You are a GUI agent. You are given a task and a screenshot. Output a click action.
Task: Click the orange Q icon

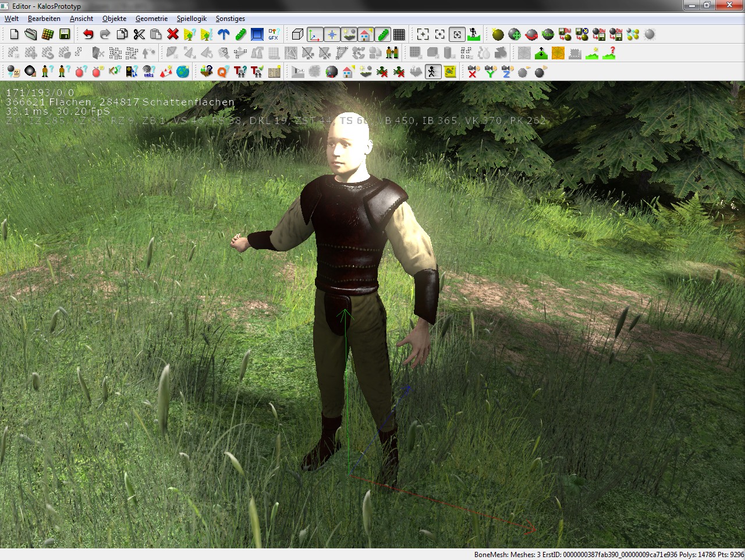click(x=222, y=72)
